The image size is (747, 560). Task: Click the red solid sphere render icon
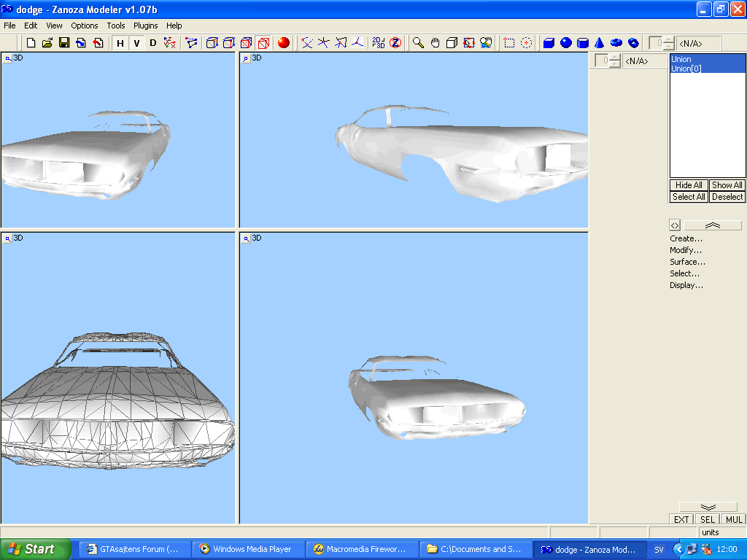pos(284,43)
